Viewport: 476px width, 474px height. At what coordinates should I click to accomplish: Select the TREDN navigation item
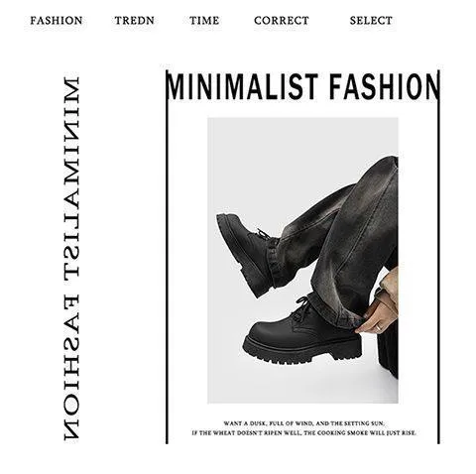pyautogui.click(x=135, y=21)
